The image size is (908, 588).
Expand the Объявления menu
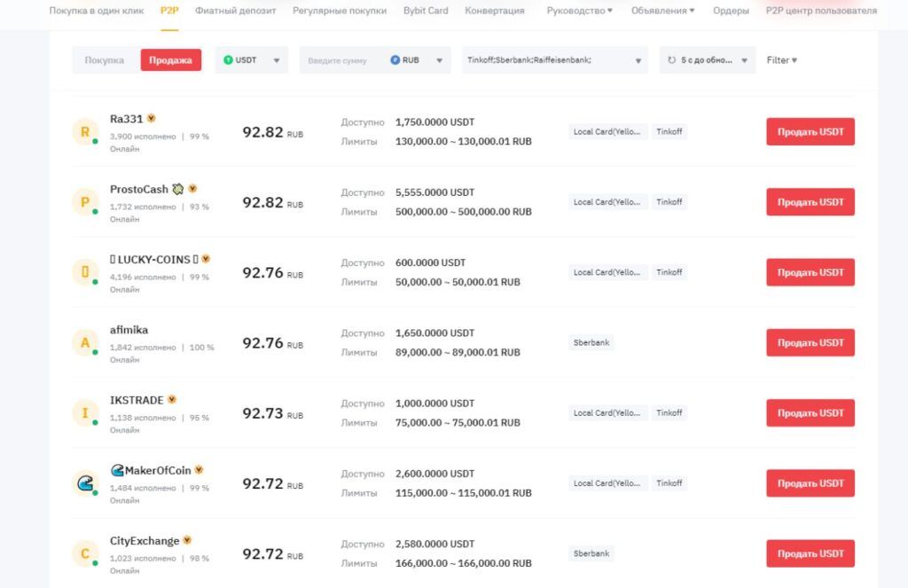point(663,11)
